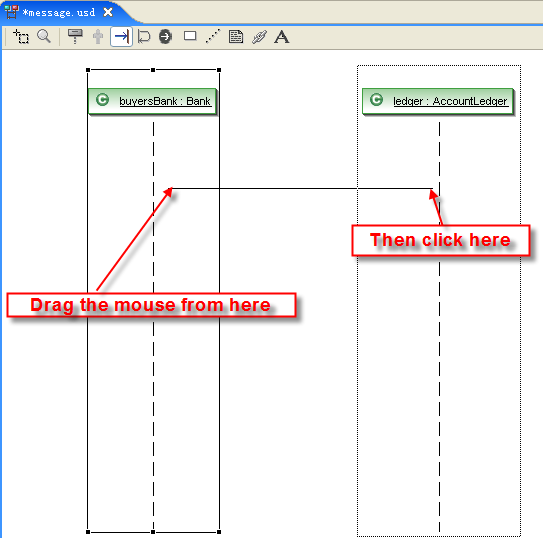
Task: Select the marquee selection tool
Action: tap(21, 37)
